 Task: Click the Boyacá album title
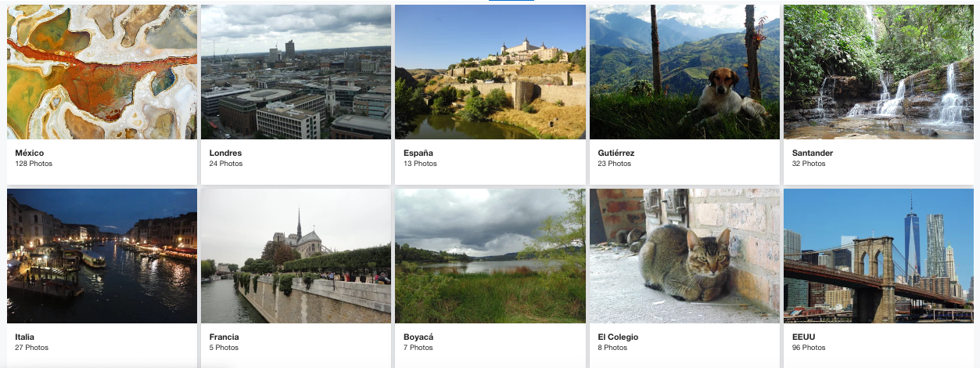pos(418,337)
